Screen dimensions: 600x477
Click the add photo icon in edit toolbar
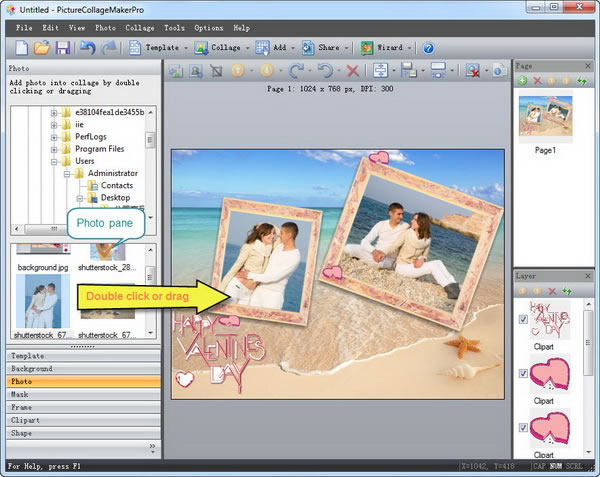[x=176, y=71]
